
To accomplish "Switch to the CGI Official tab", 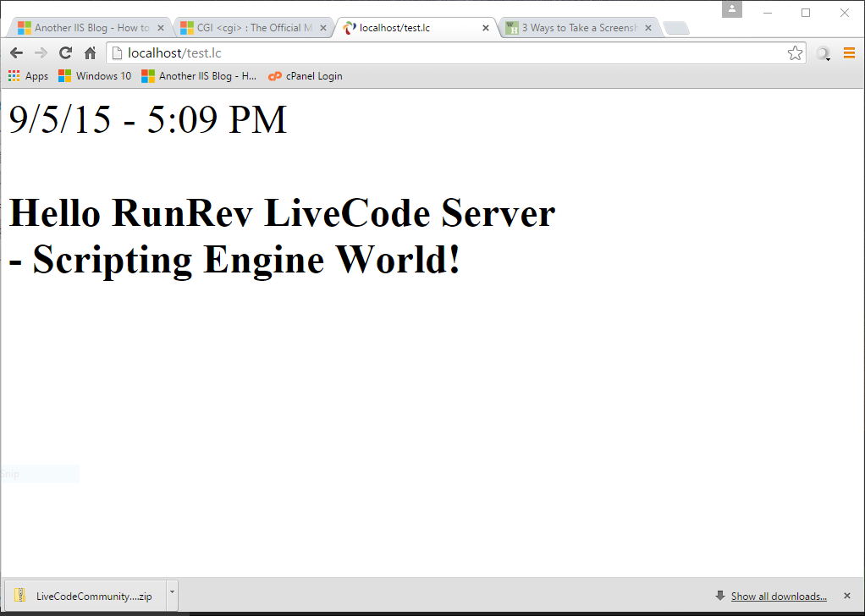I will [x=250, y=28].
